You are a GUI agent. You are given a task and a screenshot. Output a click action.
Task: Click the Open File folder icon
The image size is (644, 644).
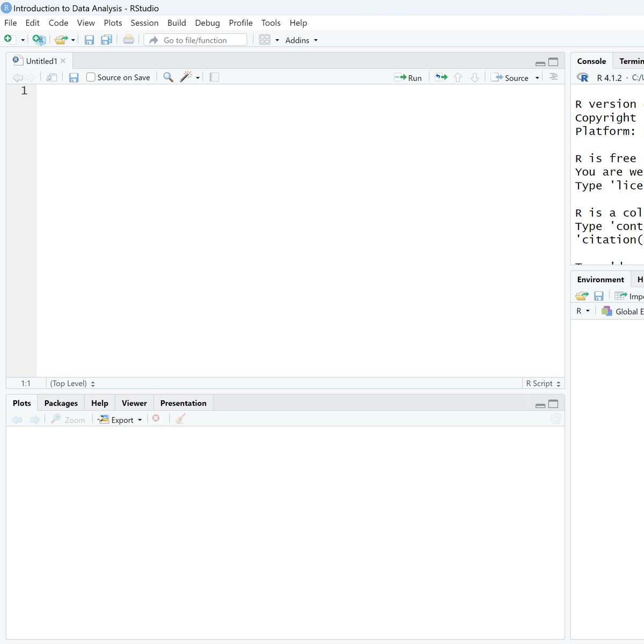(x=61, y=40)
